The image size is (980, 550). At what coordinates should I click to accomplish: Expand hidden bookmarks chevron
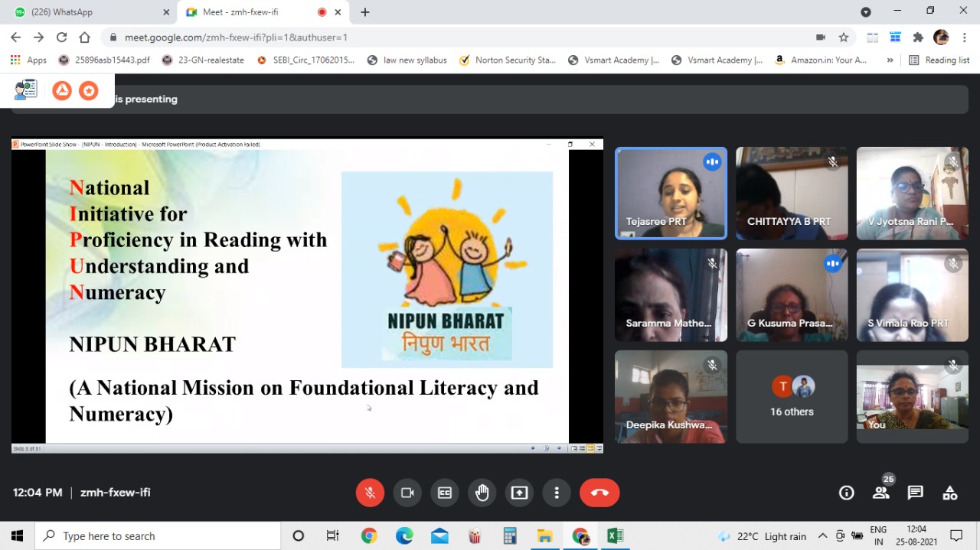[x=890, y=60]
